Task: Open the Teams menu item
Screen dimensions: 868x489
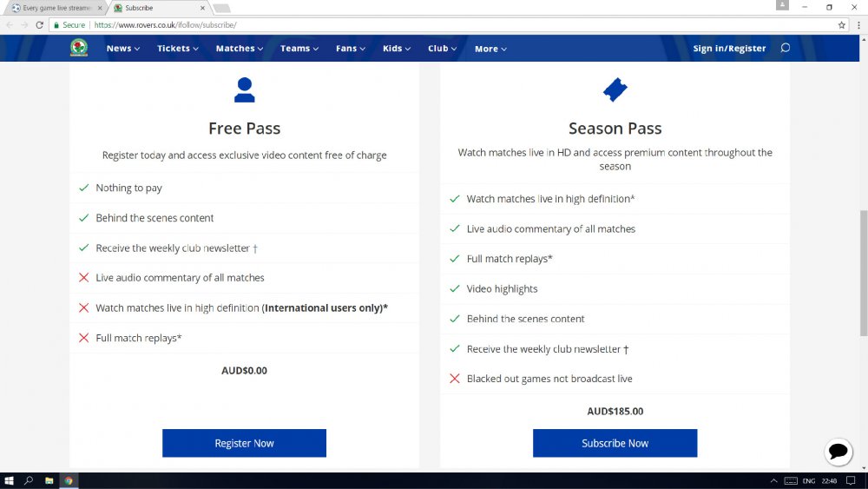Action: [x=299, y=49]
